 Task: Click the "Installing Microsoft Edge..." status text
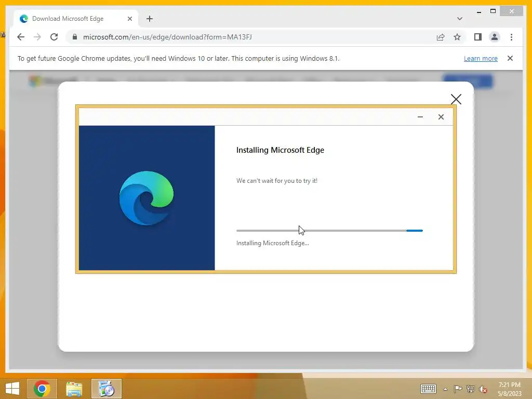(x=272, y=243)
